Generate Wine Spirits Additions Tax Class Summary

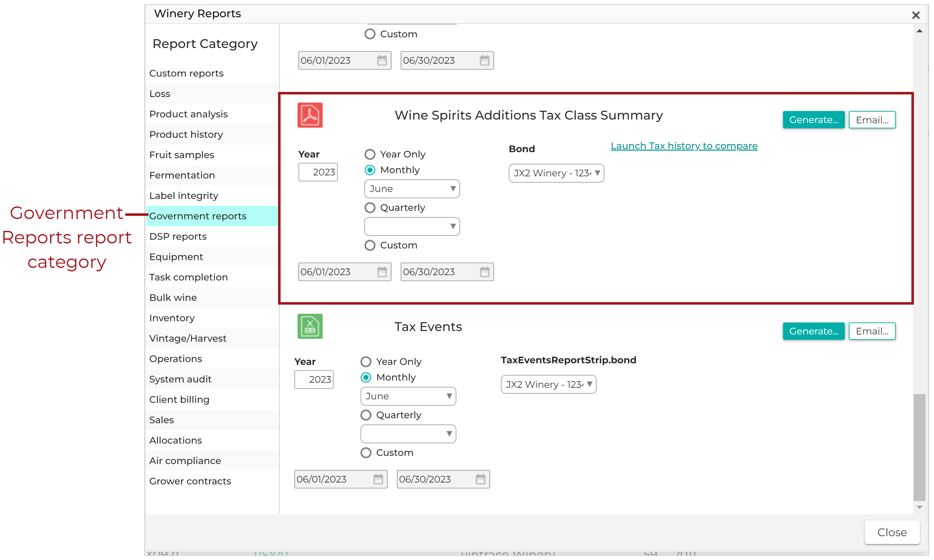(x=813, y=120)
